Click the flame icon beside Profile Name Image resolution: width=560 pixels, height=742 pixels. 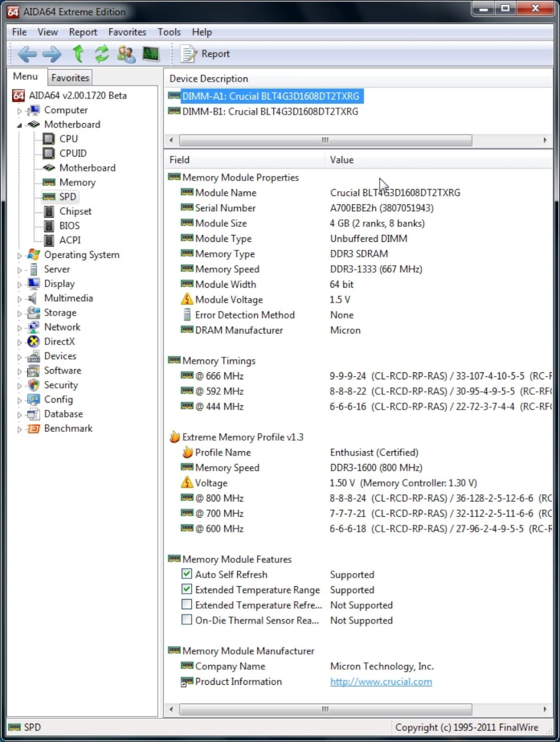pyautogui.click(x=187, y=452)
